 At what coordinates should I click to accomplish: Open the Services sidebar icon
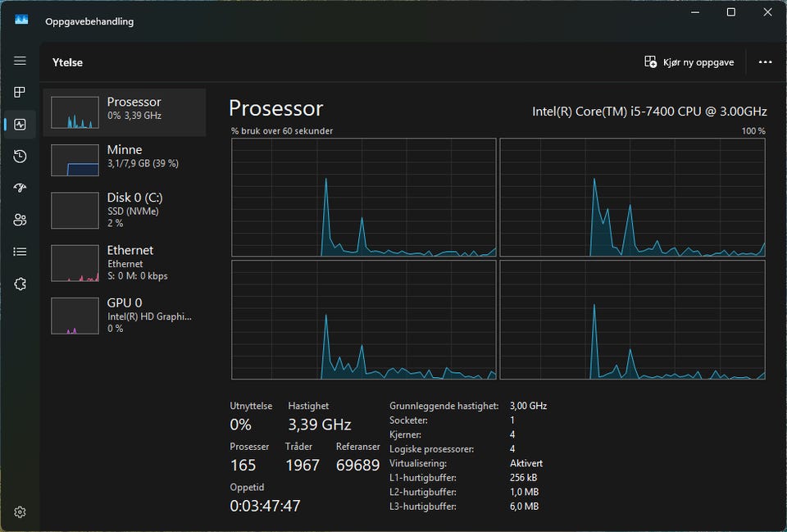click(x=20, y=284)
